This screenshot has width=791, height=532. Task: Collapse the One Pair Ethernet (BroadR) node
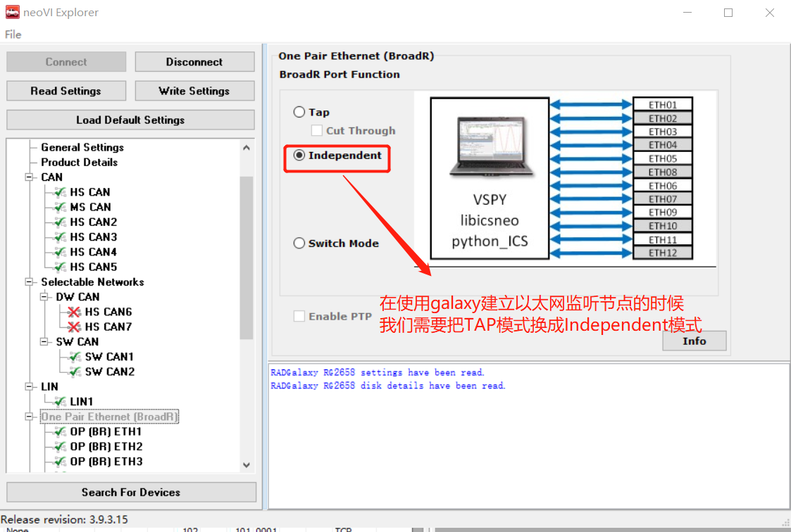(30, 417)
